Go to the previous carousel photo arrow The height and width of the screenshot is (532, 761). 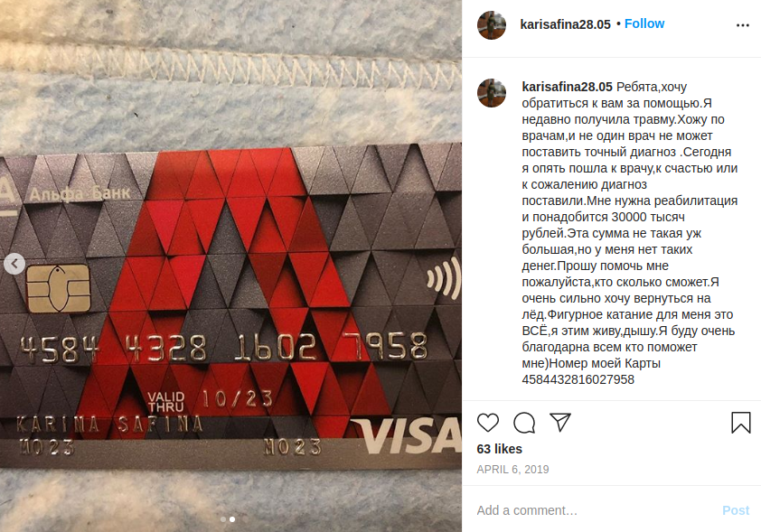14,264
